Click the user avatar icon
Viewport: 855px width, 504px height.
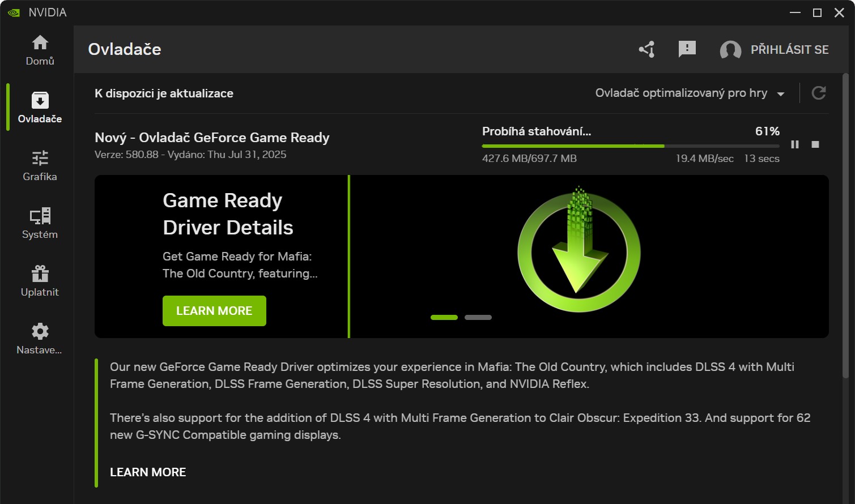[730, 50]
